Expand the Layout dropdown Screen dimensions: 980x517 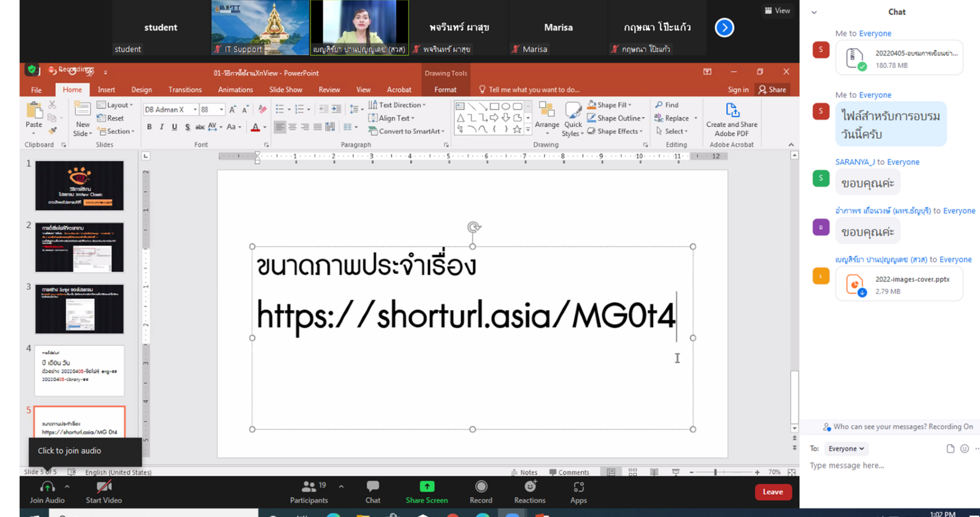115,105
